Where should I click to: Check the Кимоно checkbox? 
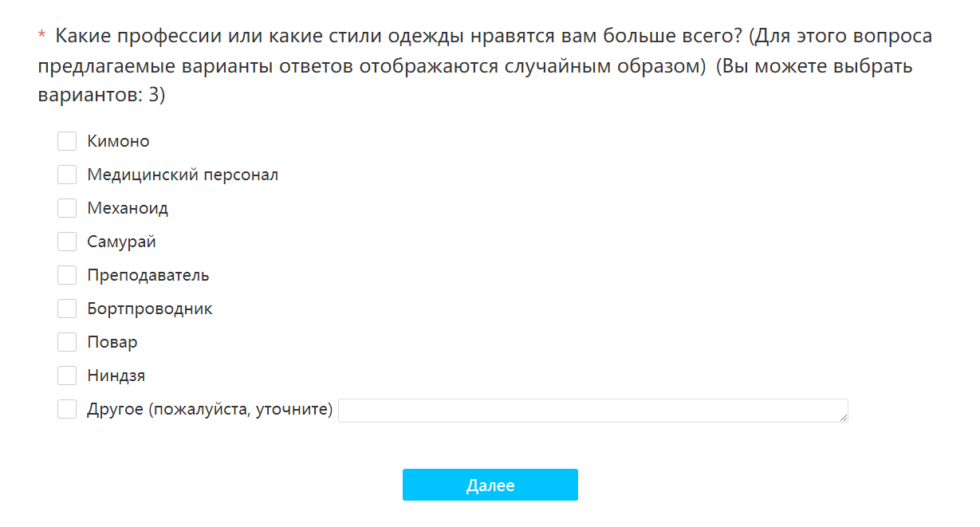(x=67, y=141)
